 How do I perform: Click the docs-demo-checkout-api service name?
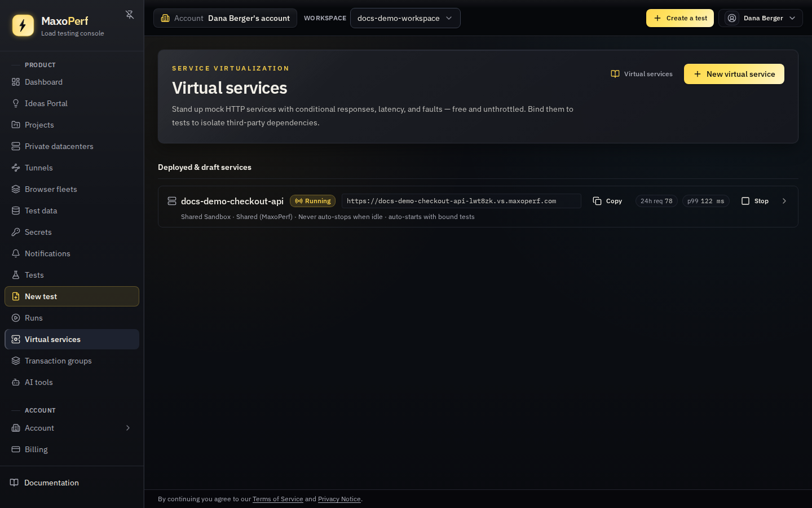pos(232,201)
